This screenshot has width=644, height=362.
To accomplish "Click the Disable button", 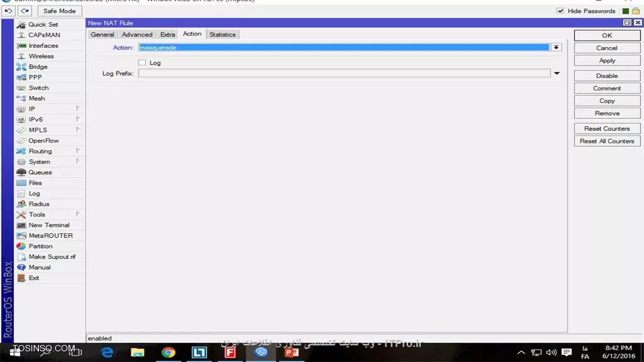I will point(607,76).
